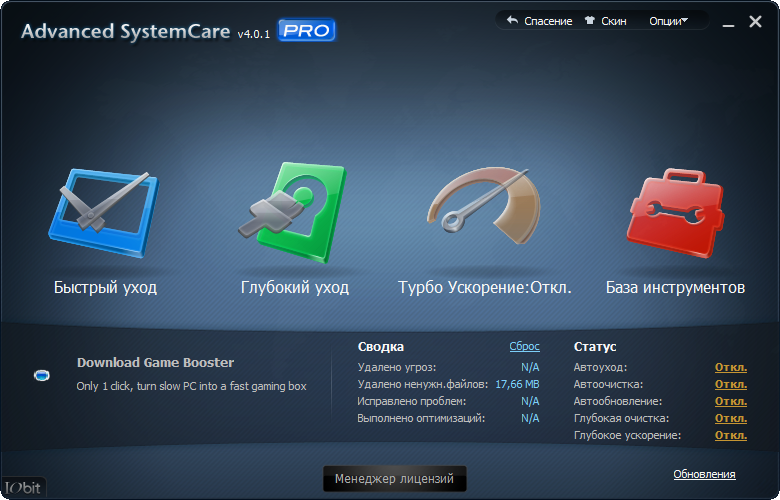The image size is (780, 500).
Task: Click the Удалено угроз N/A value
Action: (530, 368)
